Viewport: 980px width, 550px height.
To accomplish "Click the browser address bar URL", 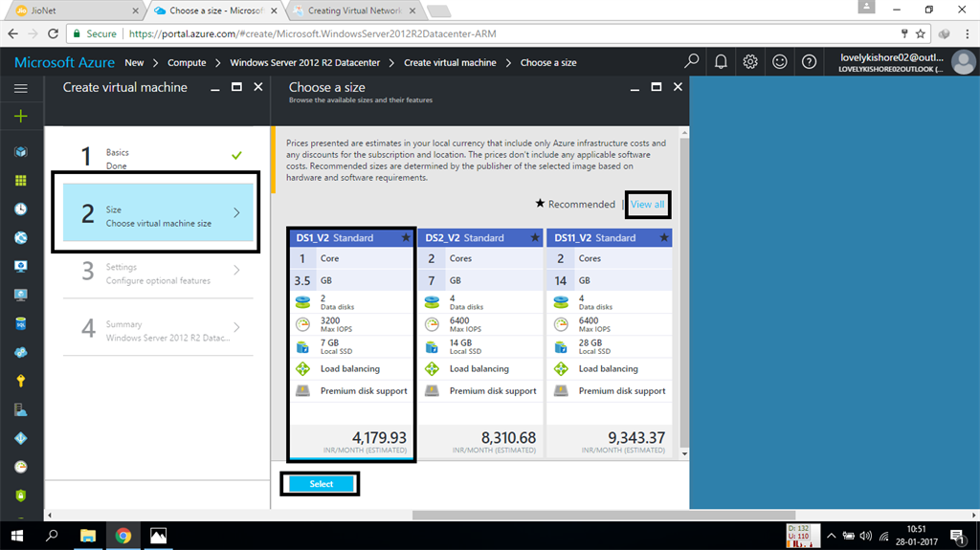I will coord(313,33).
